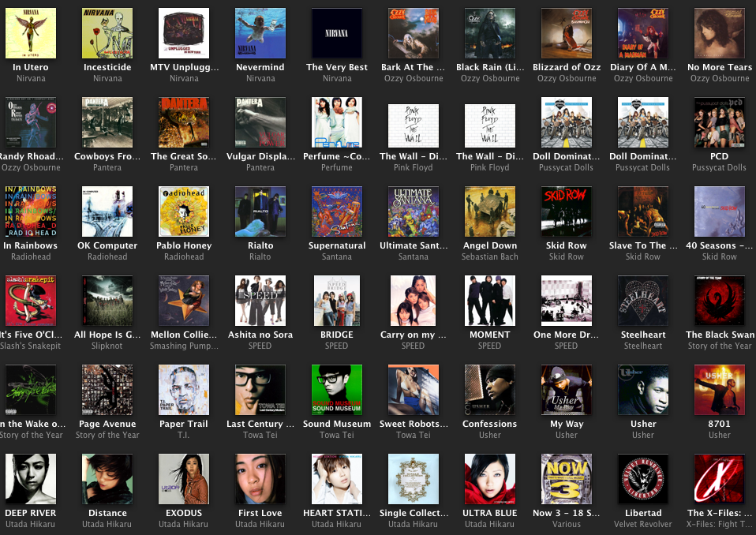Select the 40 Seasons album cover

tap(720, 211)
